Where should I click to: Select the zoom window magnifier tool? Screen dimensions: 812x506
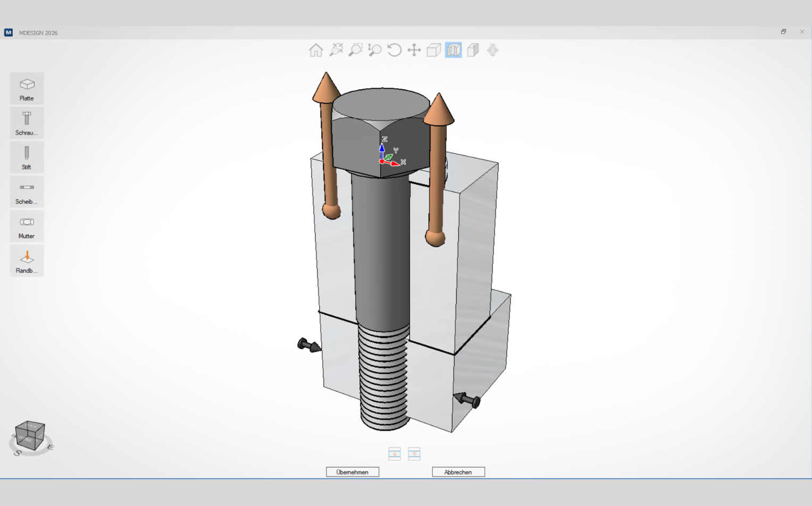click(355, 50)
